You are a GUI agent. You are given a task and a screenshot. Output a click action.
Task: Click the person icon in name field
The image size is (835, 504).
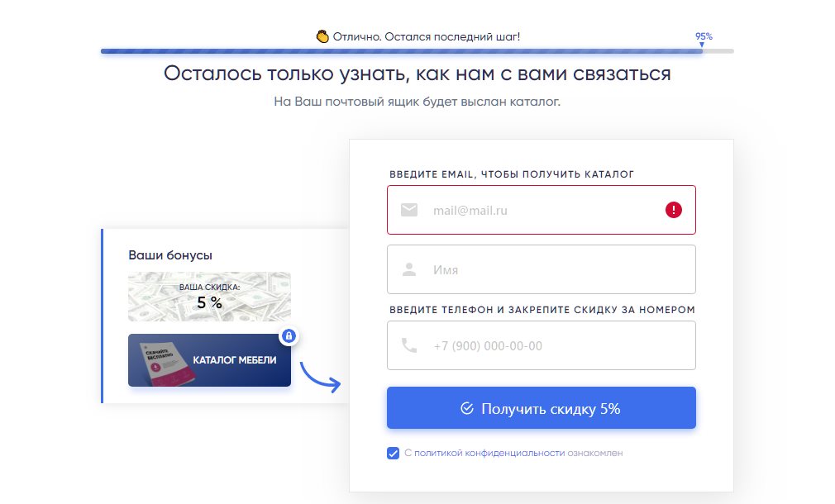409,269
